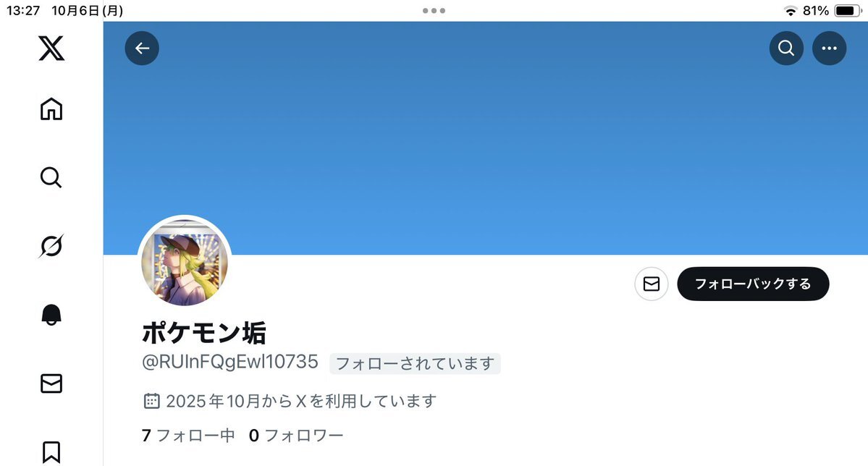
Task: Click the battery indicator in status bar
Action: pyautogui.click(x=848, y=11)
